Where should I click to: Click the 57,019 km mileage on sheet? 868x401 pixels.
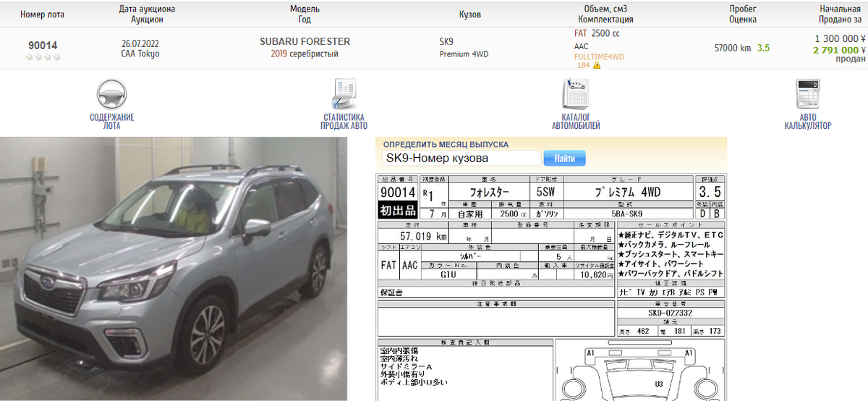click(x=424, y=236)
